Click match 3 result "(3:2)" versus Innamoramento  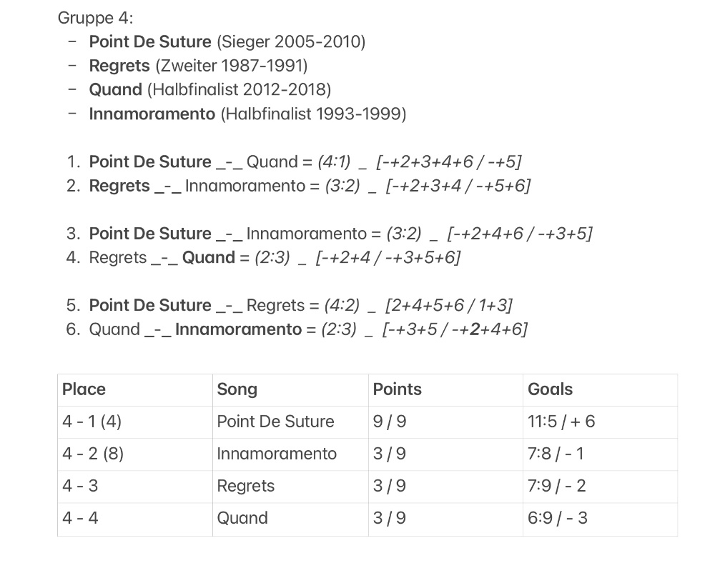[x=403, y=234]
